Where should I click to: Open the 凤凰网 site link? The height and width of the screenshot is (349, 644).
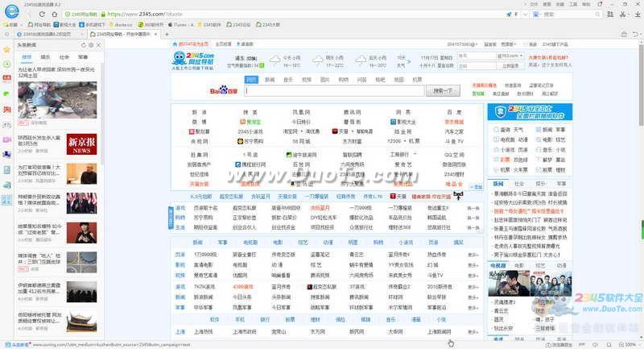coord(301,112)
